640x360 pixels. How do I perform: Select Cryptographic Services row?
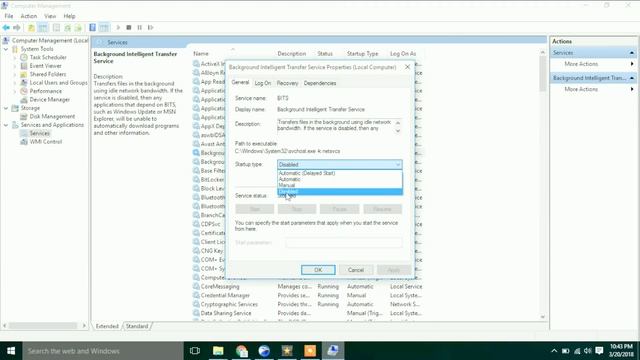[x=307, y=304]
